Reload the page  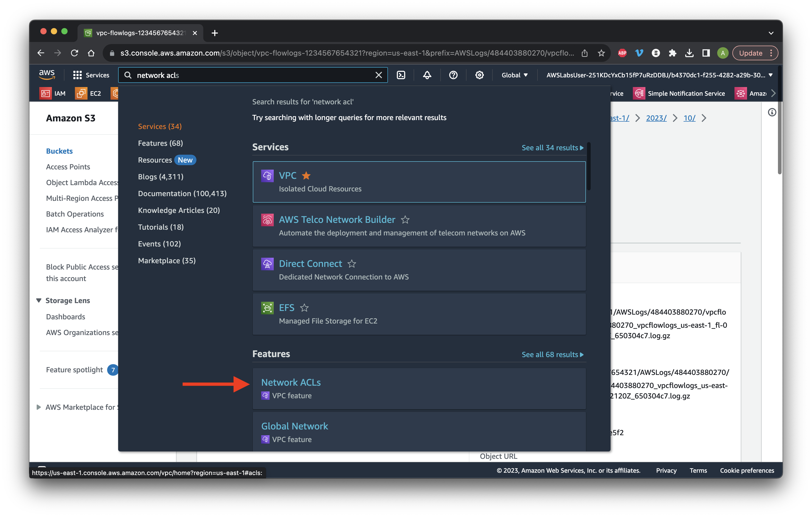coord(74,53)
